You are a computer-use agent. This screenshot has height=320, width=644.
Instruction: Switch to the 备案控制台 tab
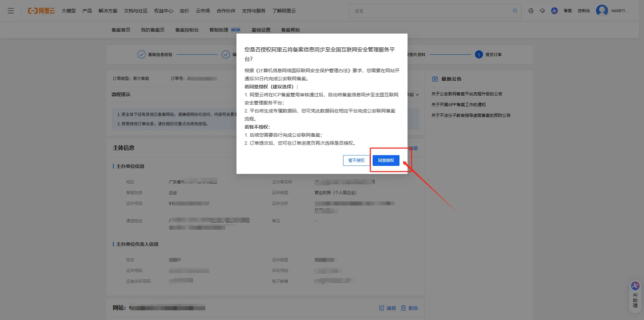coord(187,30)
